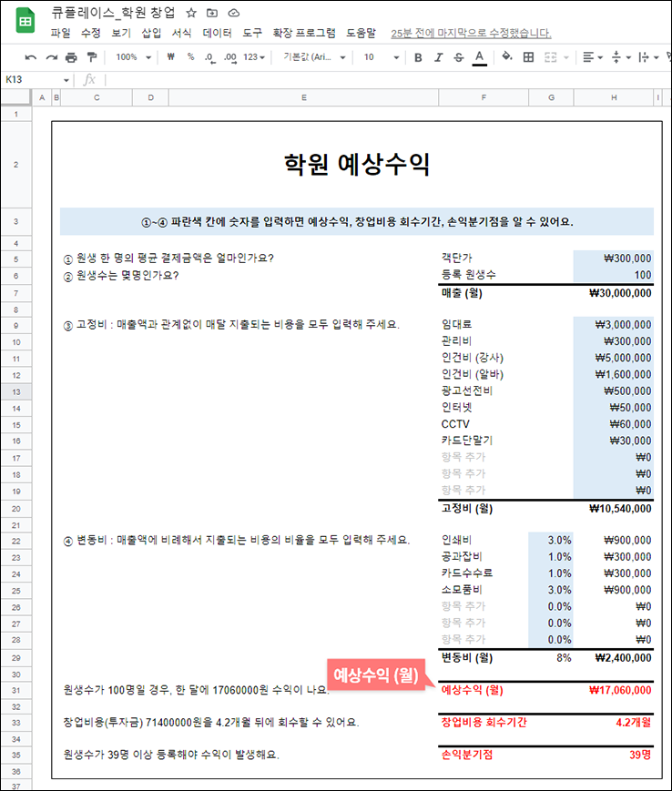Open the 데이터 menu

pyautogui.click(x=217, y=33)
